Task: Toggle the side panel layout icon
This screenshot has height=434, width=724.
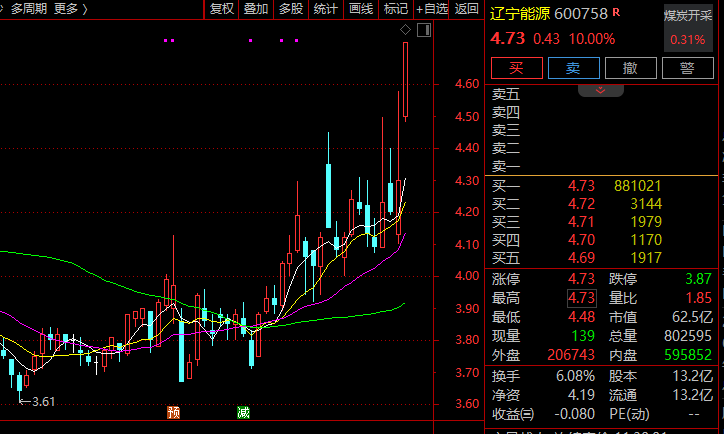Action: [423, 32]
